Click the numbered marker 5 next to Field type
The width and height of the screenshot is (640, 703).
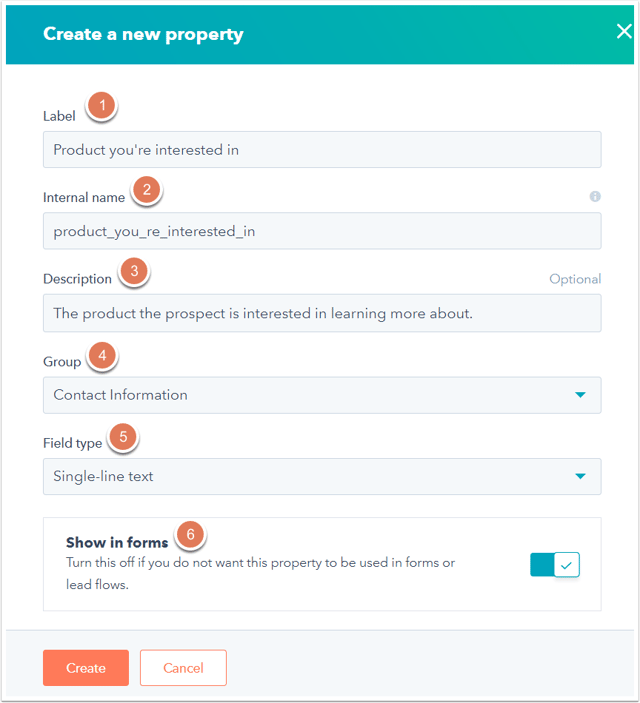123,437
